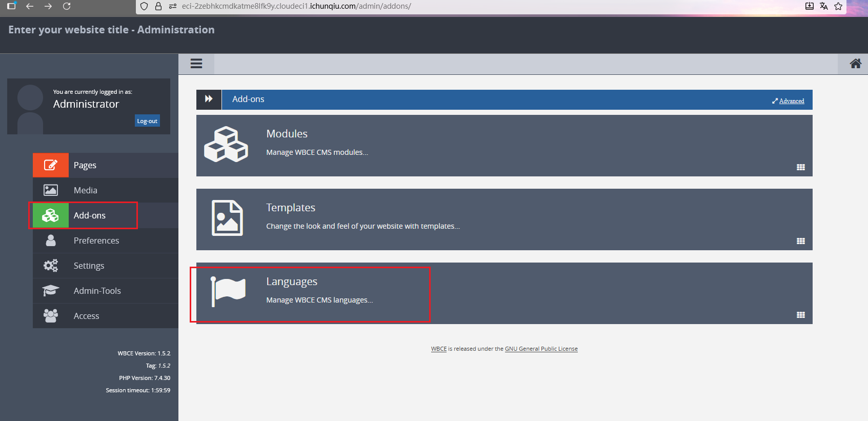The width and height of the screenshot is (868, 421).
Task: Click the Templates image file icon
Action: pyautogui.click(x=227, y=218)
